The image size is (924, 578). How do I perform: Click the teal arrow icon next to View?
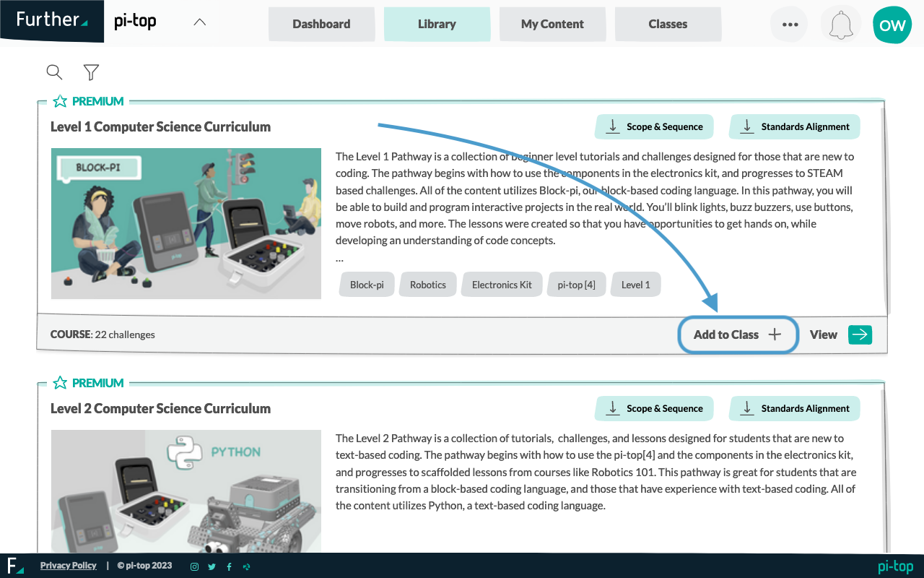pos(860,335)
